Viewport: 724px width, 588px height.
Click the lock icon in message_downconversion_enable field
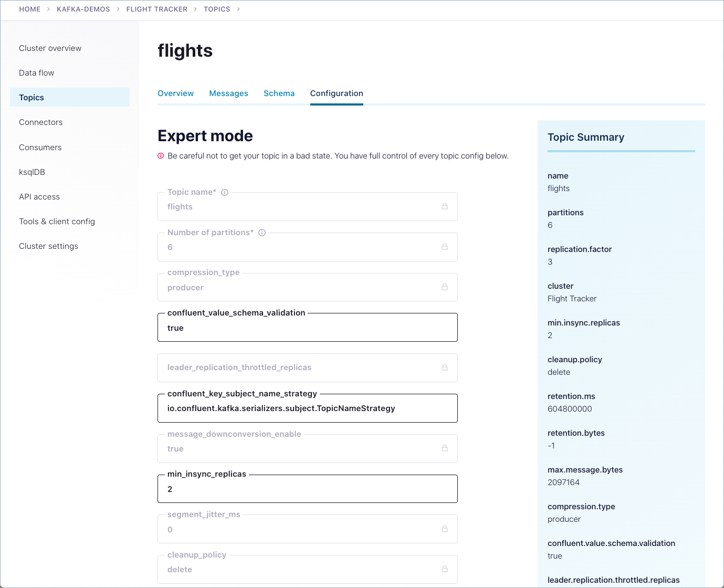(445, 448)
